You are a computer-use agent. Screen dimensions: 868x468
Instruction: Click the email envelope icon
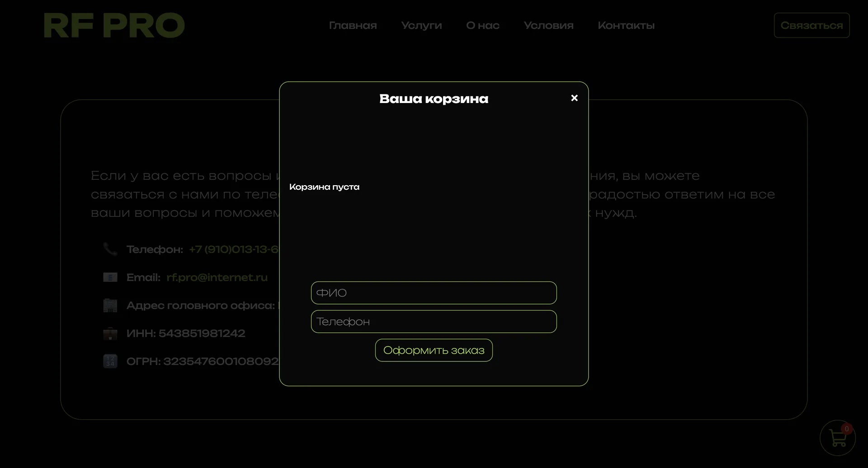110,277
